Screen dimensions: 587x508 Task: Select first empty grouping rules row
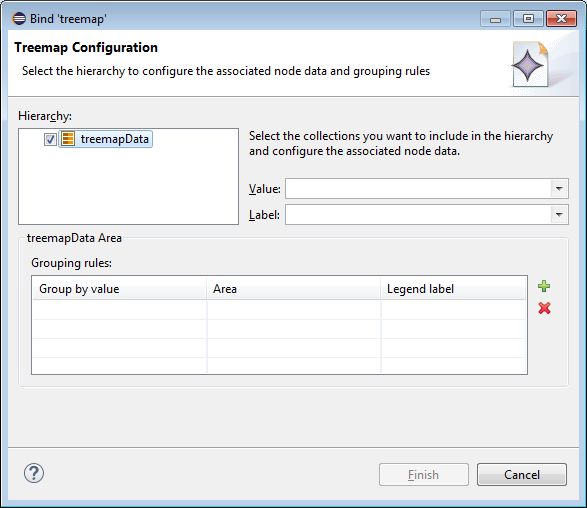(x=279, y=310)
